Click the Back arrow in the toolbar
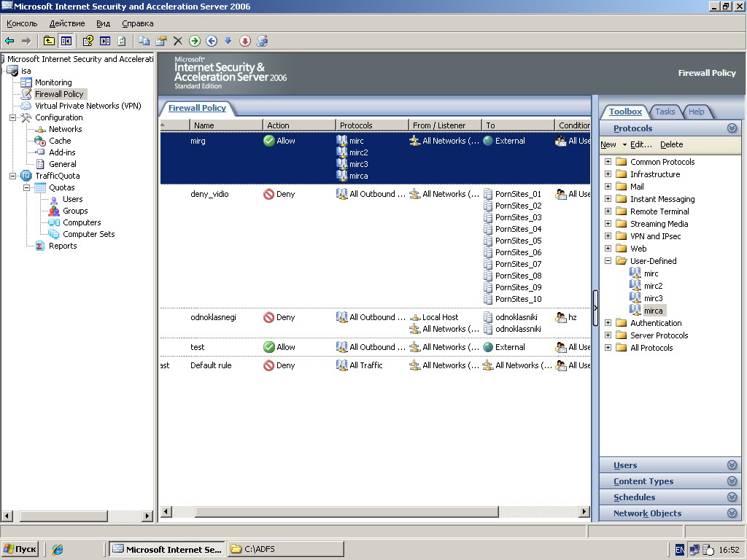The height and width of the screenshot is (560, 747). [x=9, y=41]
